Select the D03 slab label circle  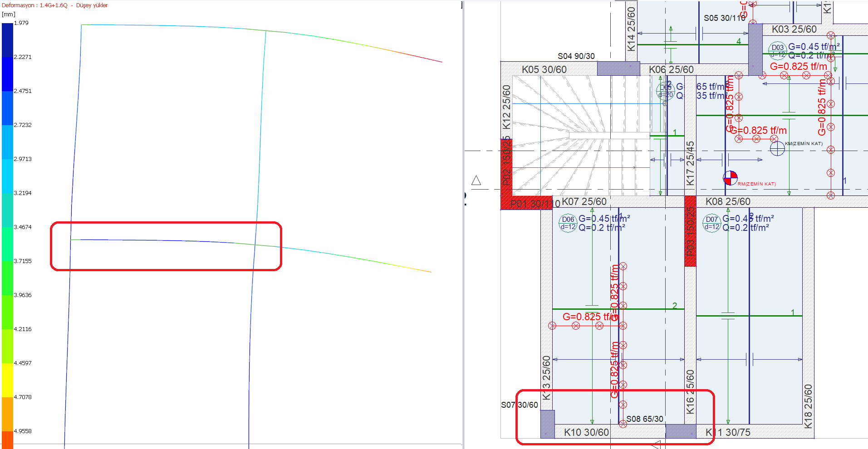[x=778, y=50]
